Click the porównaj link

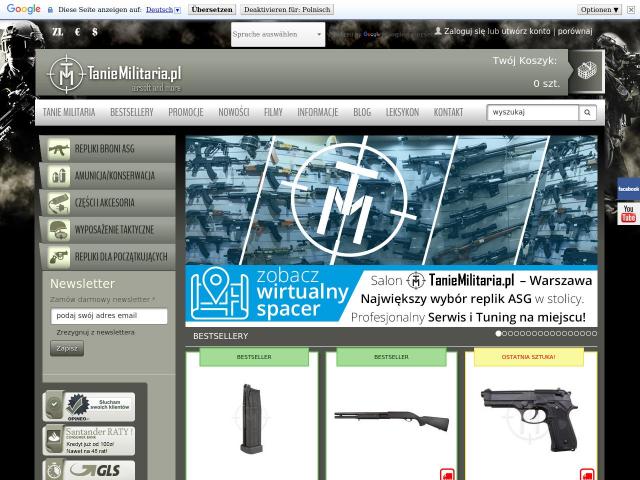[x=575, y=31]
